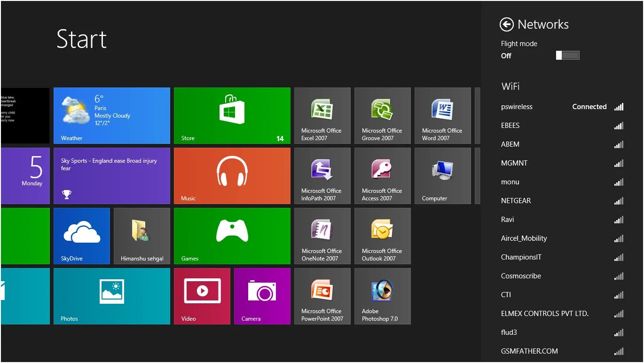Open the Video tile

pyautogui.click(x=202, y=296)
